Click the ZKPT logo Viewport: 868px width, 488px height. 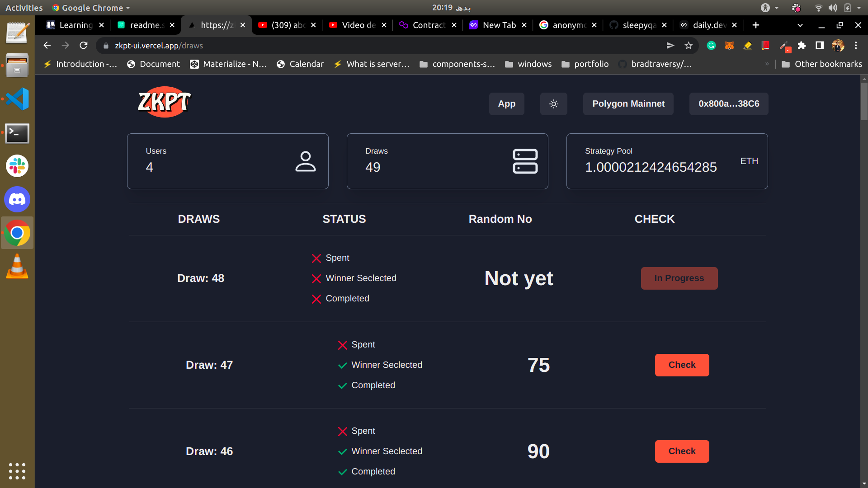pyautogui.click(x=164, y=102)
